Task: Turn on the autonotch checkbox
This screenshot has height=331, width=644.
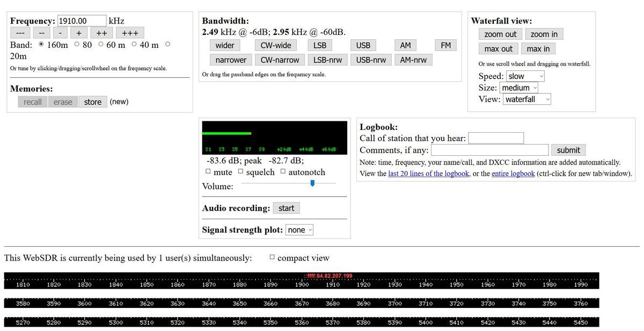Action: click(283, 172)
